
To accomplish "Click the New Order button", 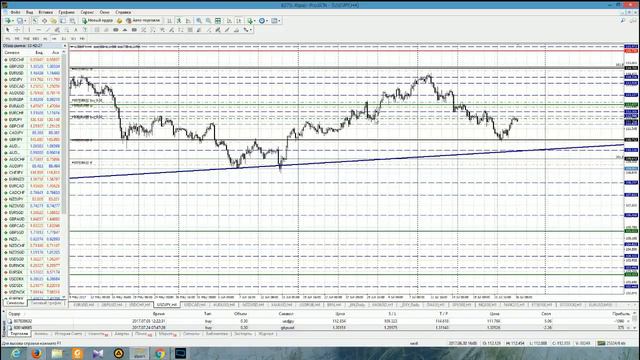I will click(x=97, y=20).
